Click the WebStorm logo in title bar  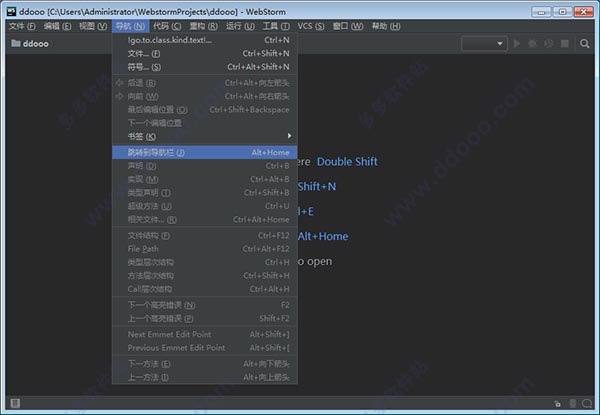coord(11,11)
